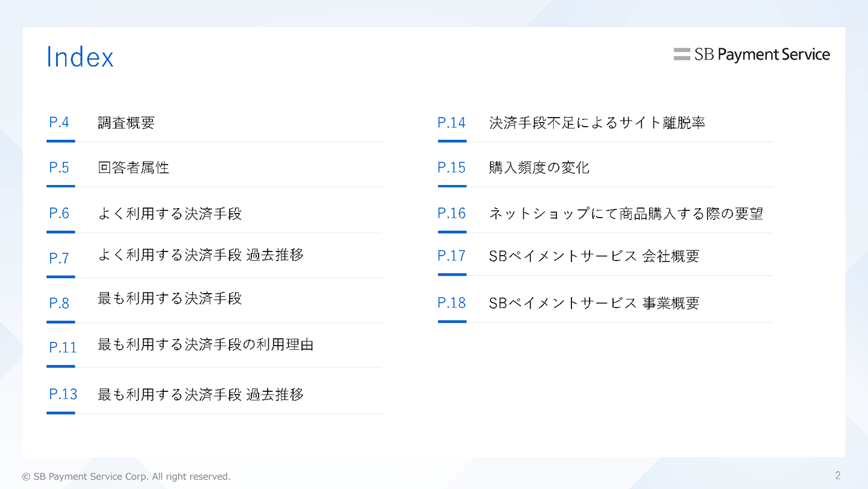Screen dimensions: 868x489
Task: Click the copyright notice in footer
Action: click(x=127, y=476)
